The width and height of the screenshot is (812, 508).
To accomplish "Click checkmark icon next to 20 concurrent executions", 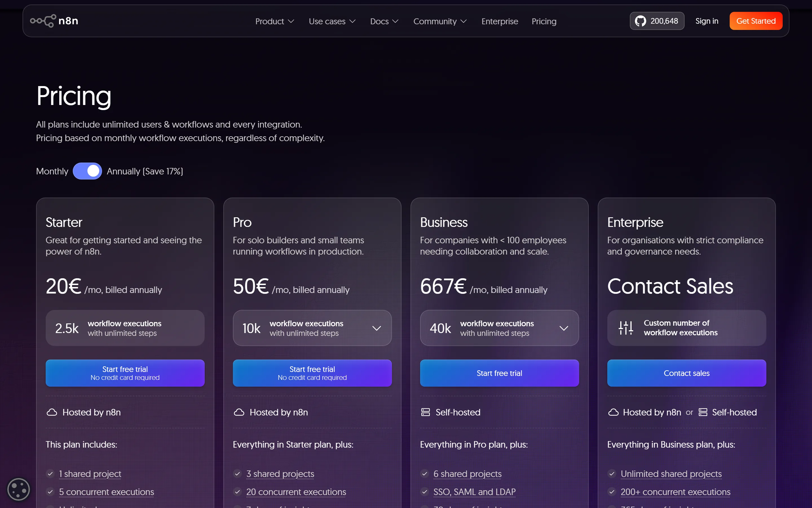I will click(238, 492).
